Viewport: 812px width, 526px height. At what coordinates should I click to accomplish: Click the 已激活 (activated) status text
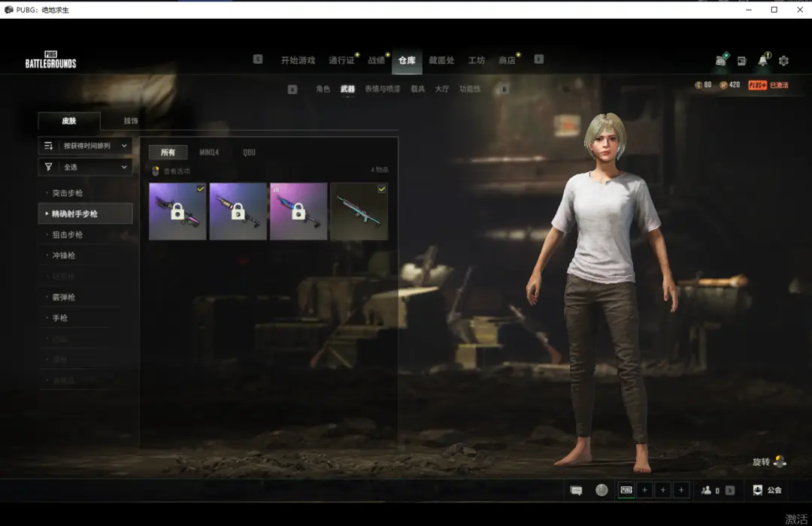click(780, 85)
